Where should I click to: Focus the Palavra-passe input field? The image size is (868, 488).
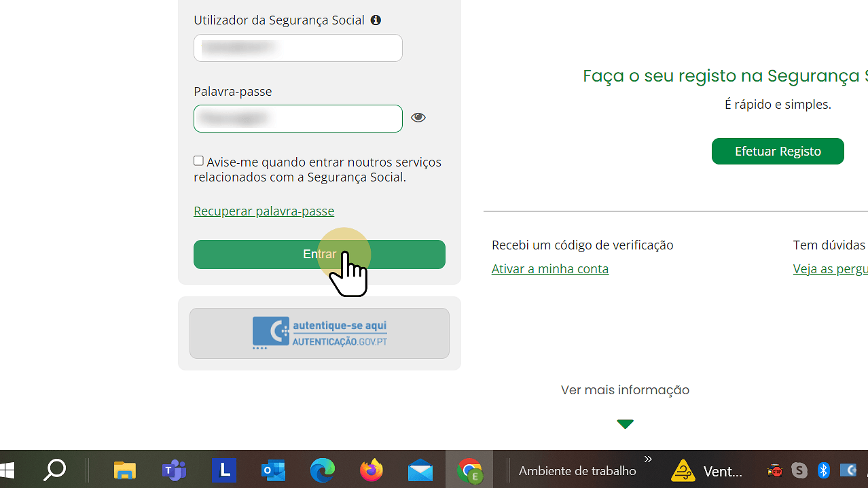pyautogui.click(x=297, y=118)
